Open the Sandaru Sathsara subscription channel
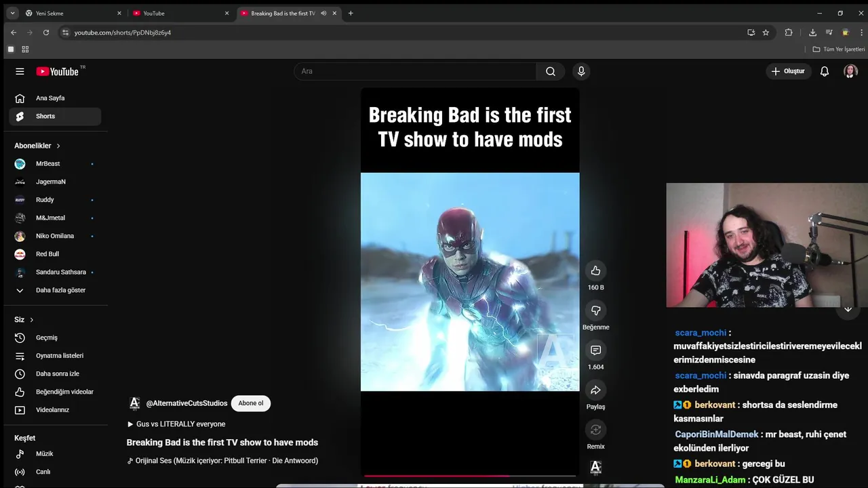 pyautogui.click(x=55, y=272)
